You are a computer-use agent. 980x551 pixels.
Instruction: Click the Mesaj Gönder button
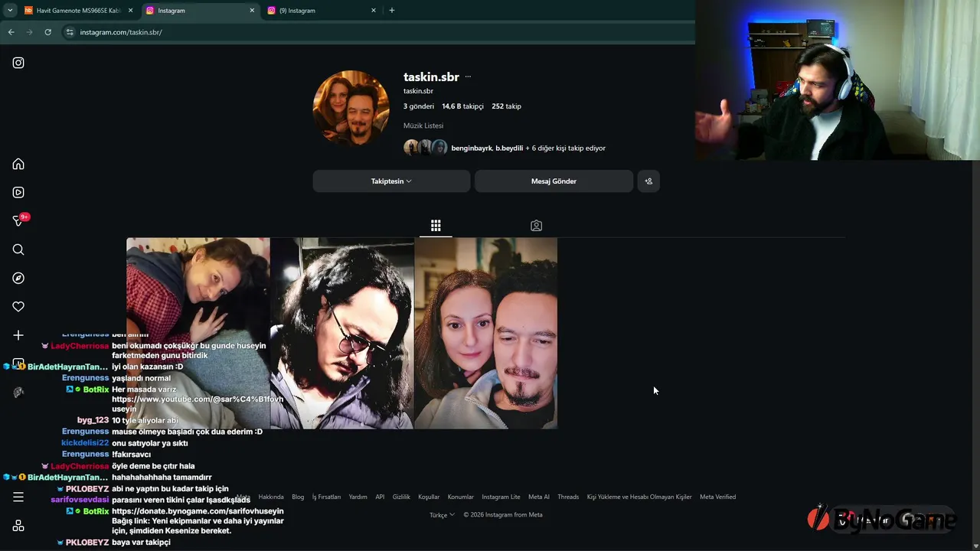[554, 181]
